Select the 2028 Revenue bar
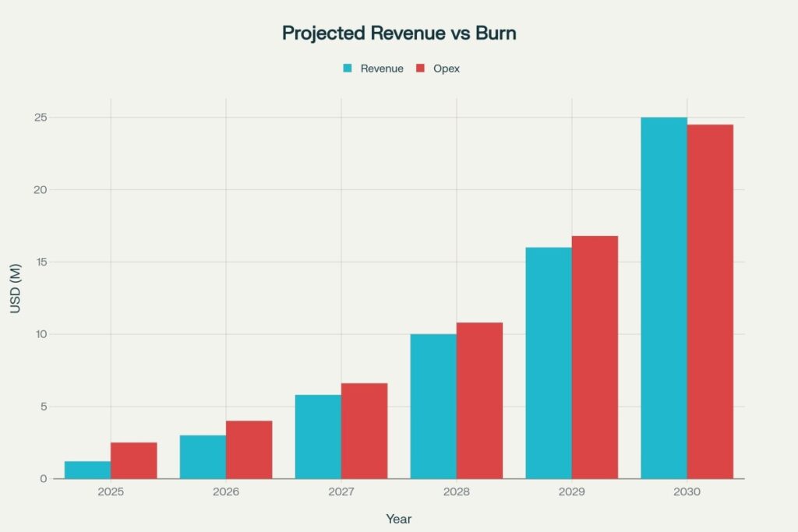Screen dimensions: 798x532 point(434,405)
